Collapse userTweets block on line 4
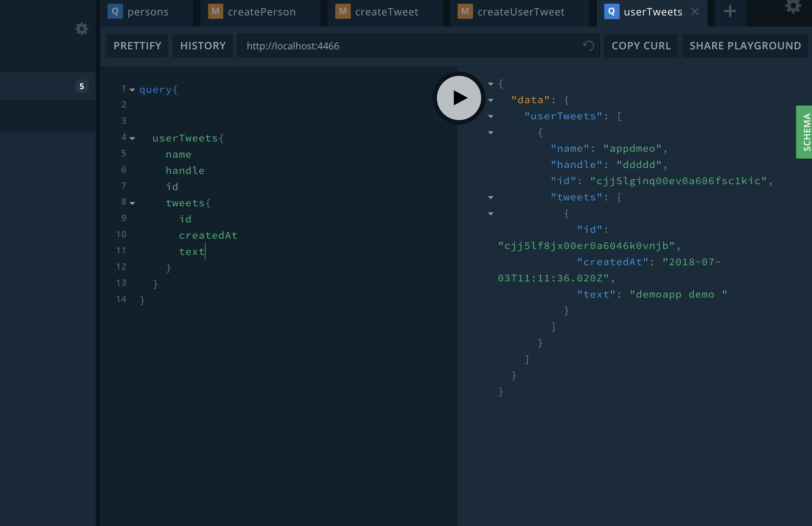Image resolution: width=812 pixels, height=526 pixels. tap(132, 138)
